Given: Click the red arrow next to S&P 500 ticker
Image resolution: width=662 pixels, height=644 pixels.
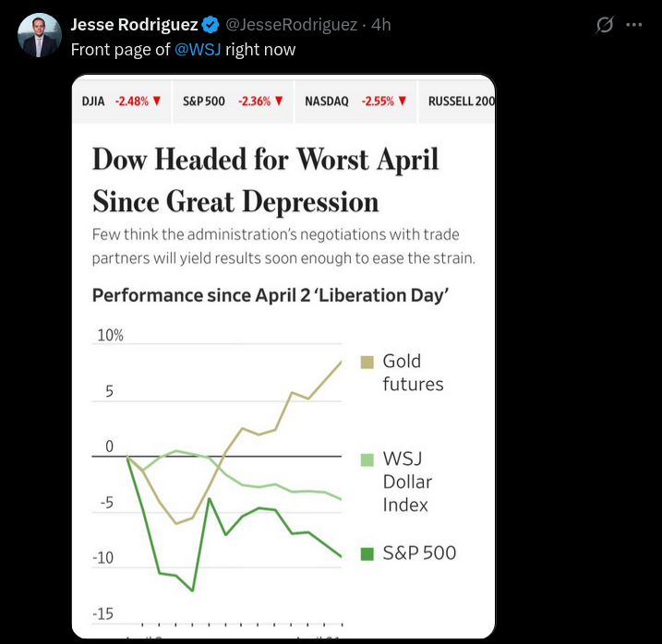Looking at the screenshot, I should point(279,101).
